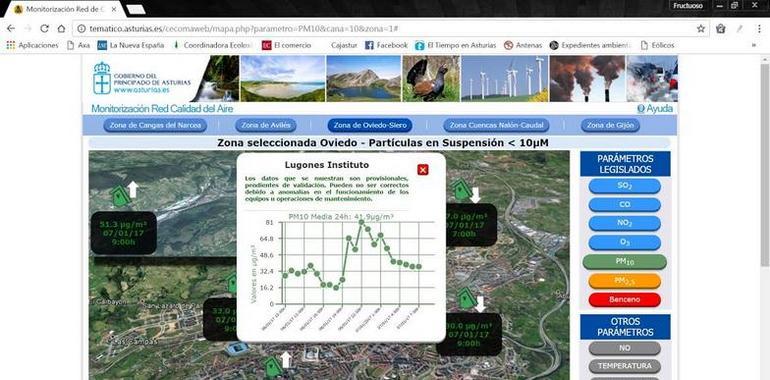Image resolution: width=770 pixels, height=380 pixels.
Task: Select Zona de Cangas del Narcea
Action: click(x=155, y=126)
